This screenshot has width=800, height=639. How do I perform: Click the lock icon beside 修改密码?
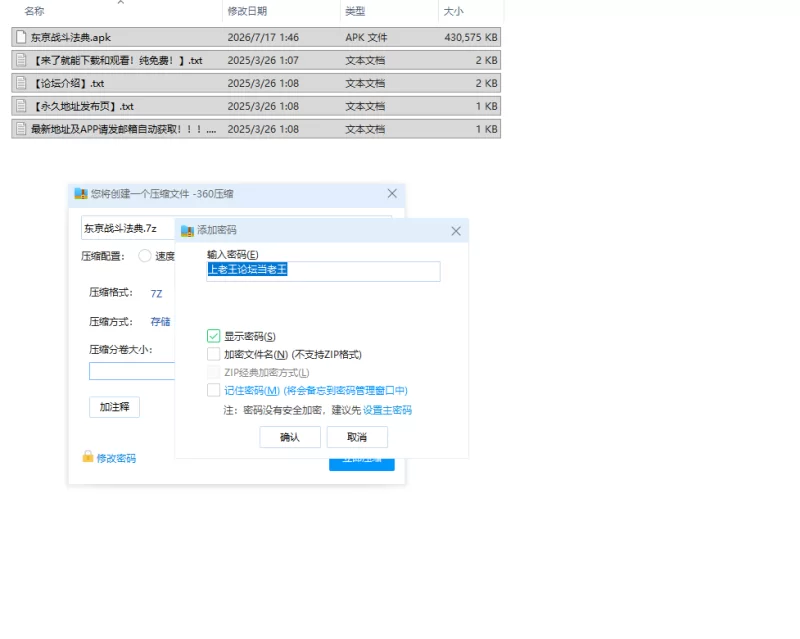[88, 456]
